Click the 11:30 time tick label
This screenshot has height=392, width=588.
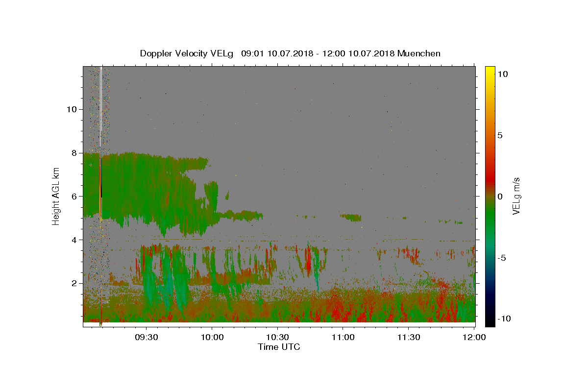click(x=408, y=337)
